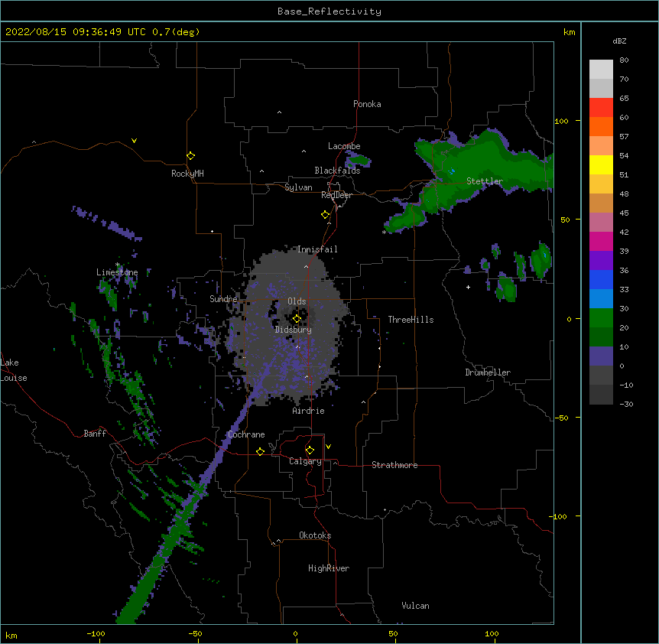This screenshot has width=659, height=644.
Task: Click the RockyMH label
Action: (187, 174)
